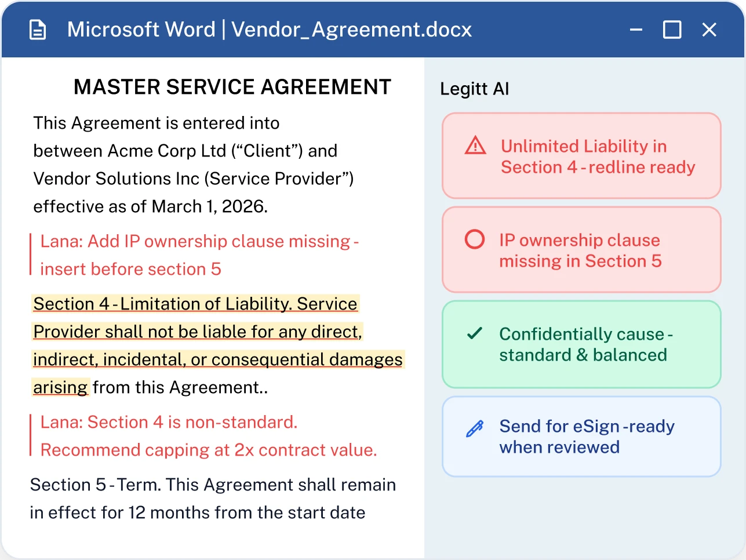
Task: Click the warning triangle icon on Unlimited Liability alert
Action: pos(474,147)
